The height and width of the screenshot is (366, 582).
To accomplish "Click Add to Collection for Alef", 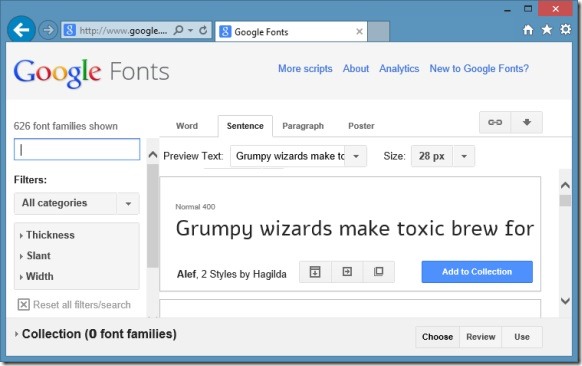I will [x=477, y=272].
